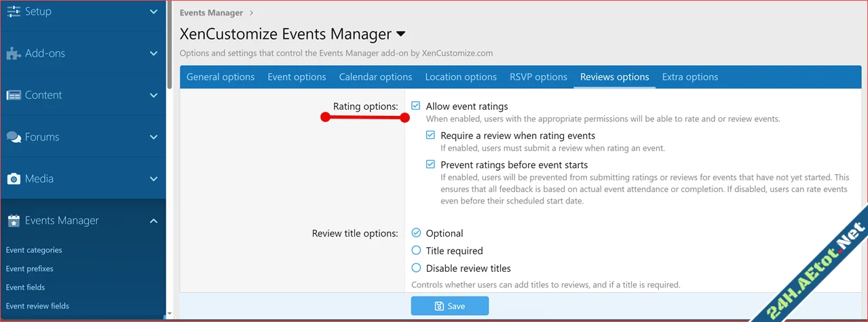
Task: Go to the RSVP options tab
Action: 538,77
